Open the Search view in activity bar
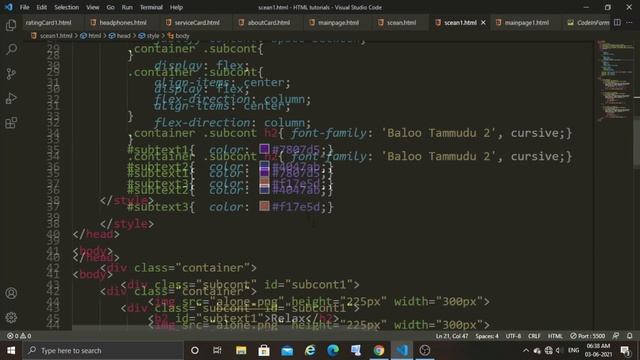640x360 pixels. click(x=11, y=49)
